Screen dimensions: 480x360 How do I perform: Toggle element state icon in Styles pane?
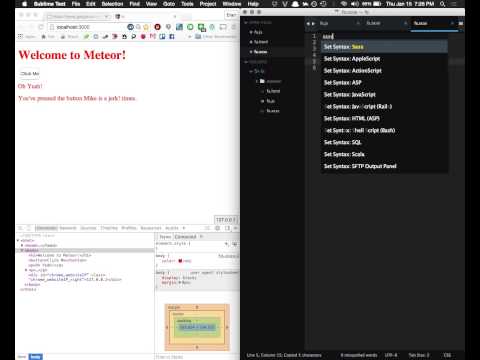(x=235, y=244)
